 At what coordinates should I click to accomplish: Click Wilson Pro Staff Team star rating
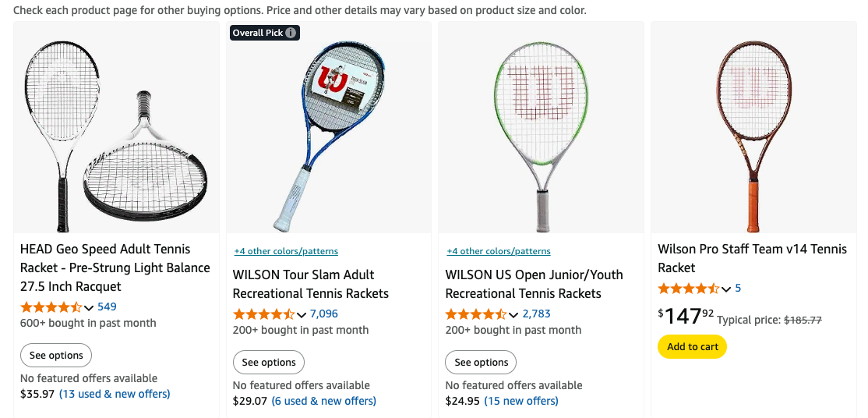coord(688,289)
